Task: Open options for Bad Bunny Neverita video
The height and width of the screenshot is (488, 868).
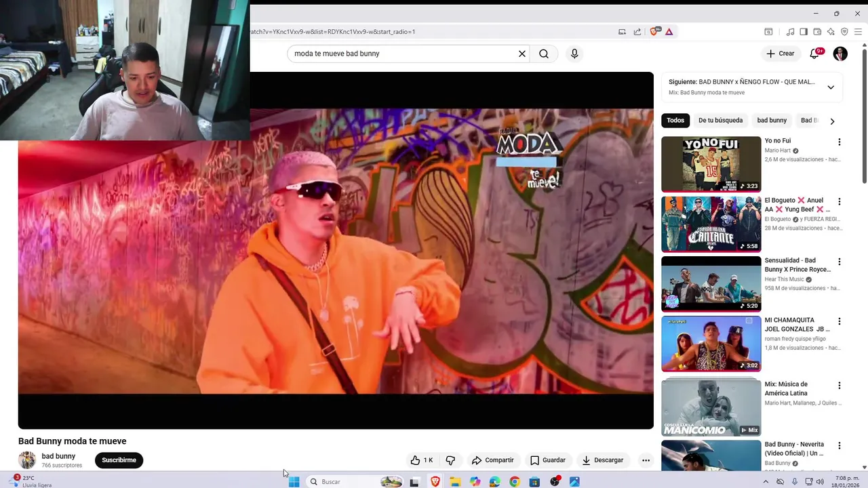Action: (x=839, y=446)
